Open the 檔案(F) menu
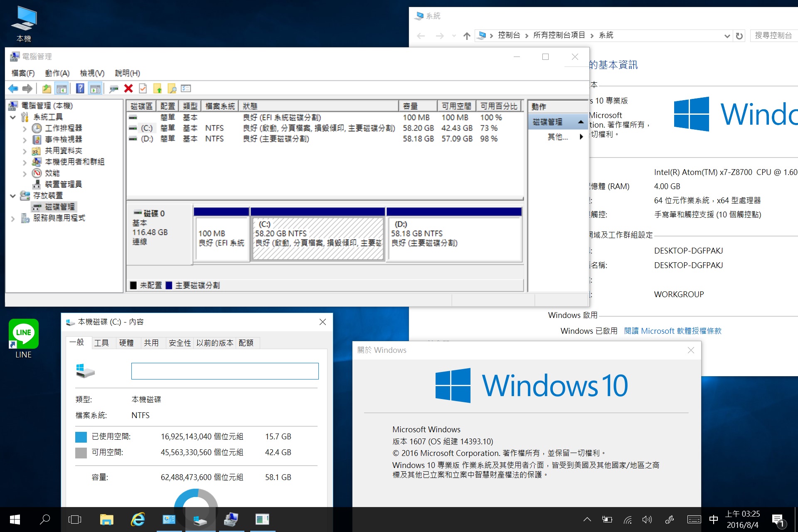The image size is (798, 532). (23, 73)
